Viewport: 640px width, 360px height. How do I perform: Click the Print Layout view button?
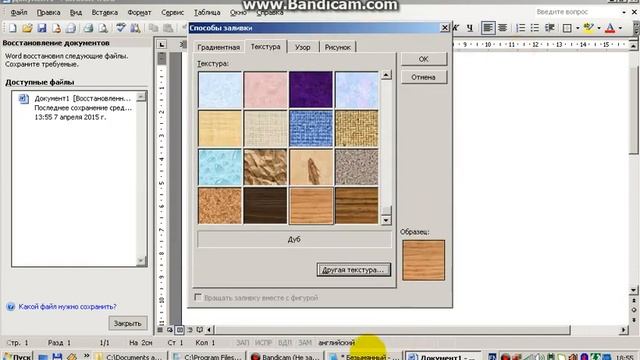180,329
